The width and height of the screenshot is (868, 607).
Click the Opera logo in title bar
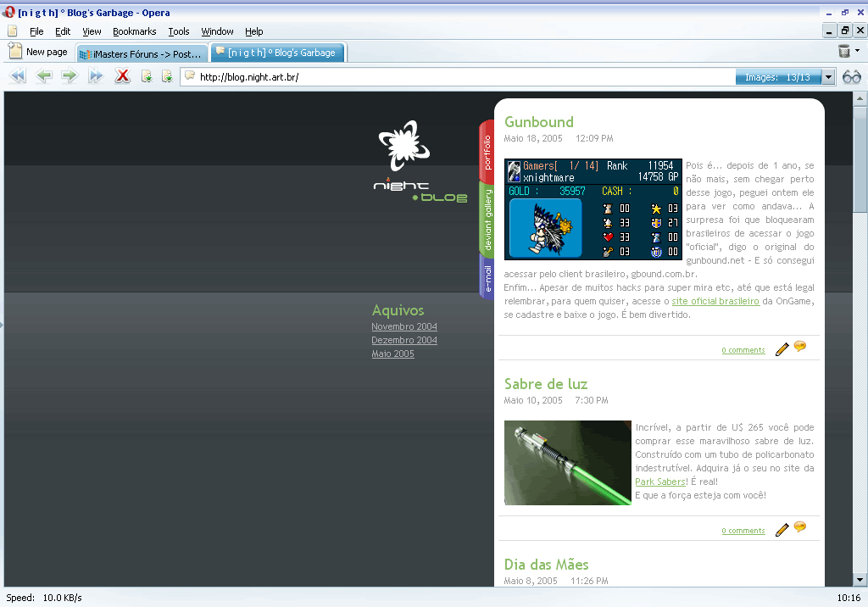coord(8,12)
